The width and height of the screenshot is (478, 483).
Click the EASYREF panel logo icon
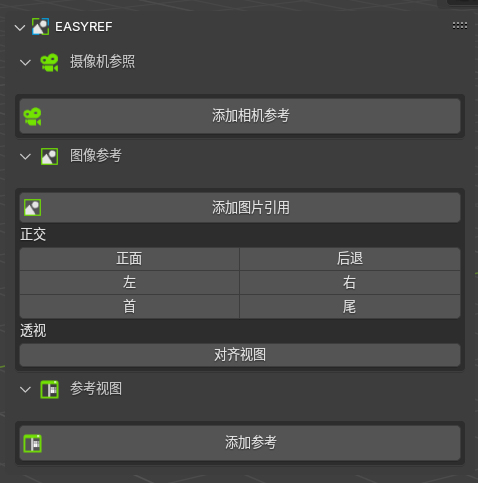(40, 27)
